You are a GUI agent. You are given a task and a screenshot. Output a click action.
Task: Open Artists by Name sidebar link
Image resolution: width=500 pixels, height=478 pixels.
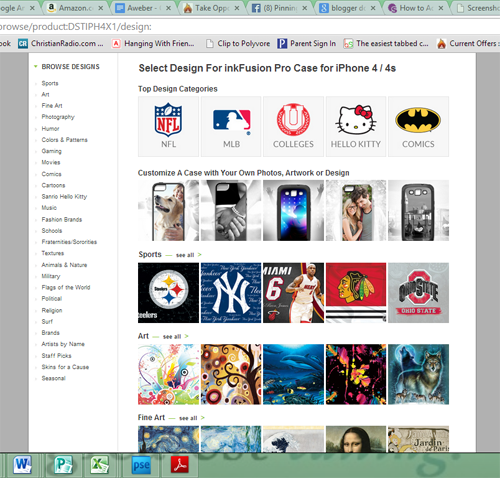tap(63, 344)
